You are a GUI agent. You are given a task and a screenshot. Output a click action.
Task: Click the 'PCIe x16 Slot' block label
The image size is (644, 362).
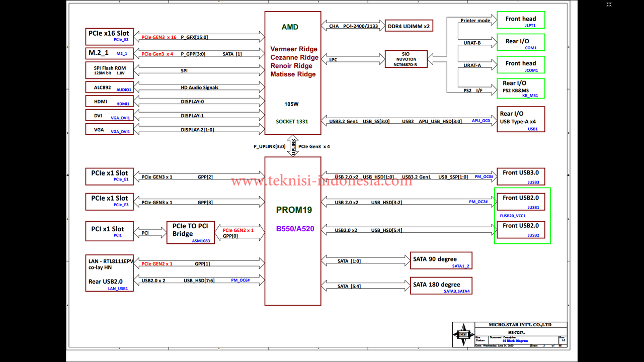coord(109,33)
